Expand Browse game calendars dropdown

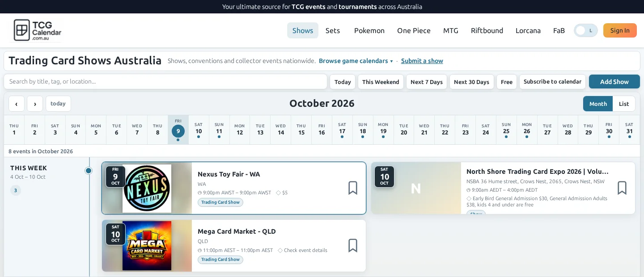pyautogui.click(x=356, y=61)
